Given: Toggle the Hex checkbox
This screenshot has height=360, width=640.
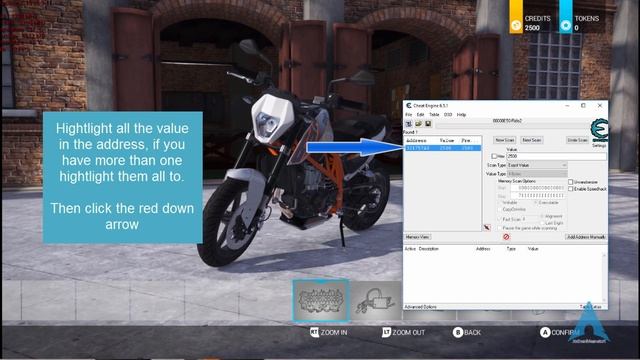Looking at the screenshot, I should pyautogui.click(x=494, y=156).
